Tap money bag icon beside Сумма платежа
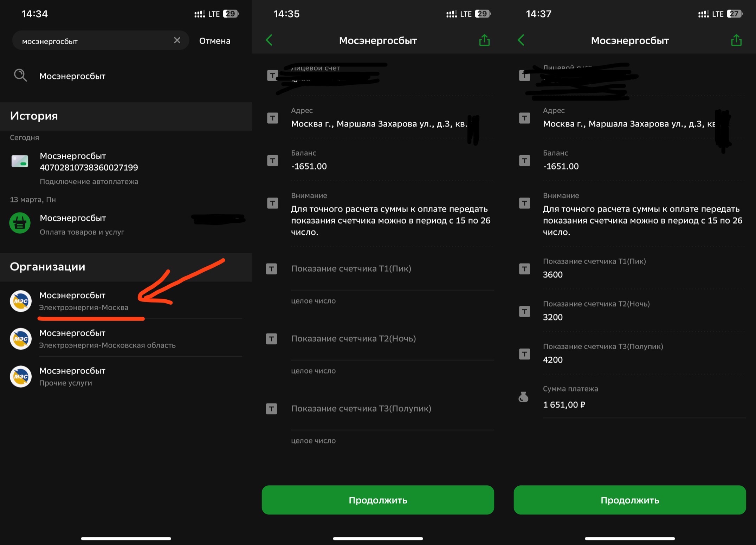 coord(523,397)
